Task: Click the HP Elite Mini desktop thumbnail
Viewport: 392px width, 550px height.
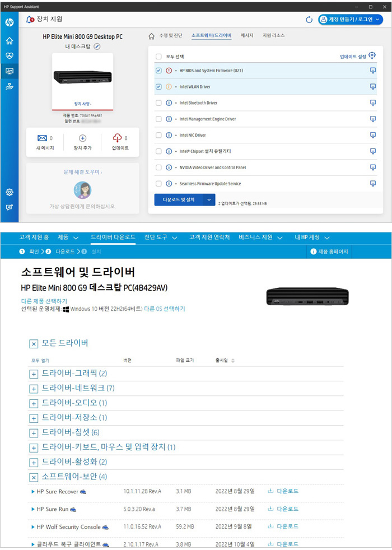Action: click(82, 77)
